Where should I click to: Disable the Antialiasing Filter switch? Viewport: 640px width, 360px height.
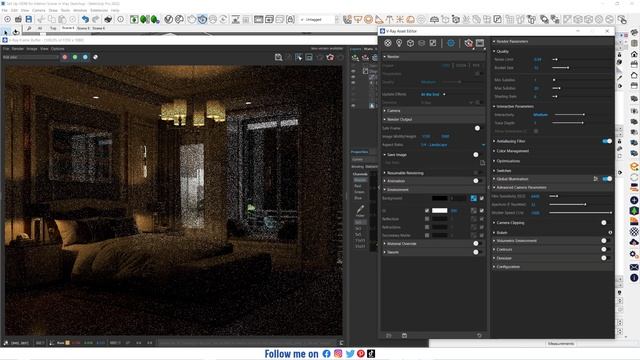[x=607, y=141]
